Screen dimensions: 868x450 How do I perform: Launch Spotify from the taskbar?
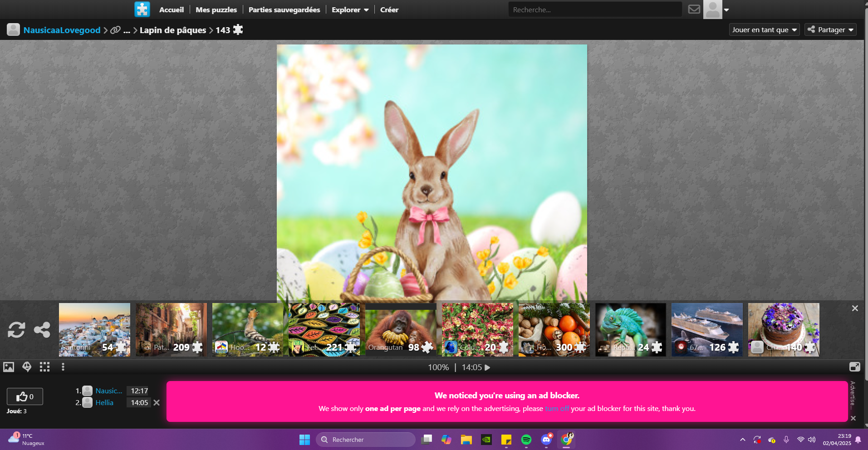(526, 440)
